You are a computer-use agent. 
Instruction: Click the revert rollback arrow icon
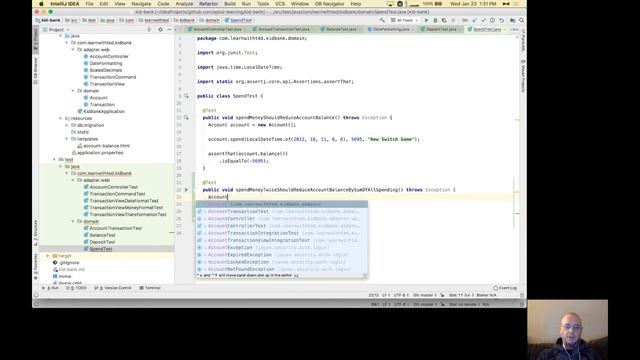click(501, 20)
